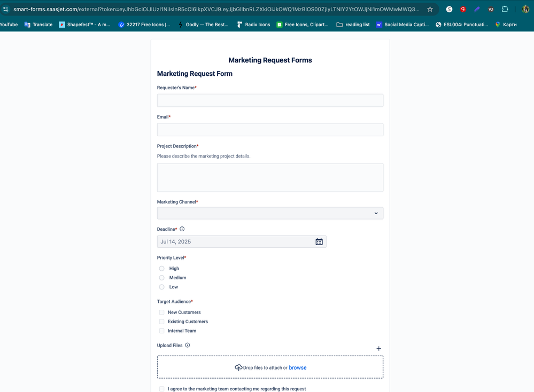The height and width of the screenshot is (392, 534).
Task: Enable the marketing team contact agreement
Action: coord(161,389)
